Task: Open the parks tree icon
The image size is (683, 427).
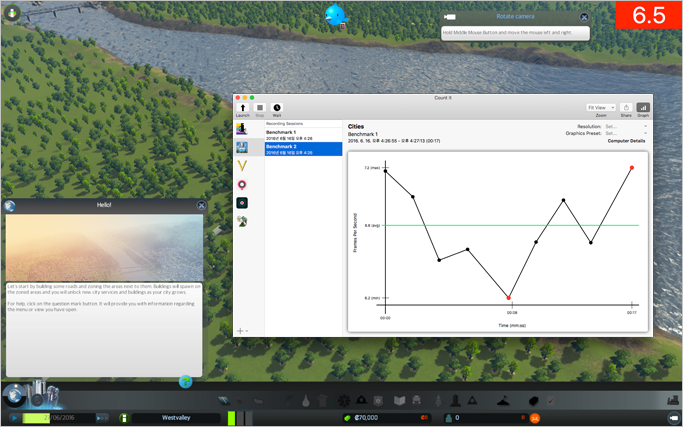Action: [438, 400]
